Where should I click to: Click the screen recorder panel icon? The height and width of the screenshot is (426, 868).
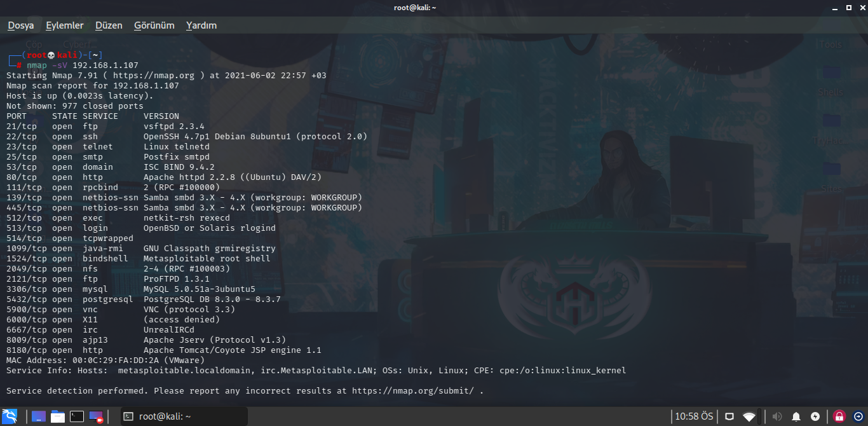96,416
